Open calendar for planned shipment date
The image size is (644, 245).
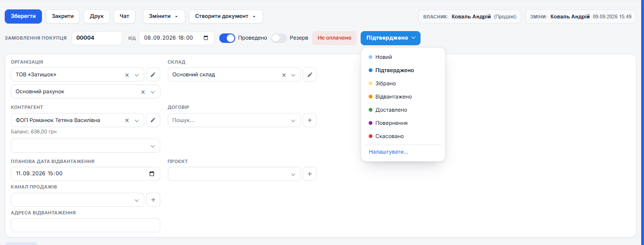point(152,174)
